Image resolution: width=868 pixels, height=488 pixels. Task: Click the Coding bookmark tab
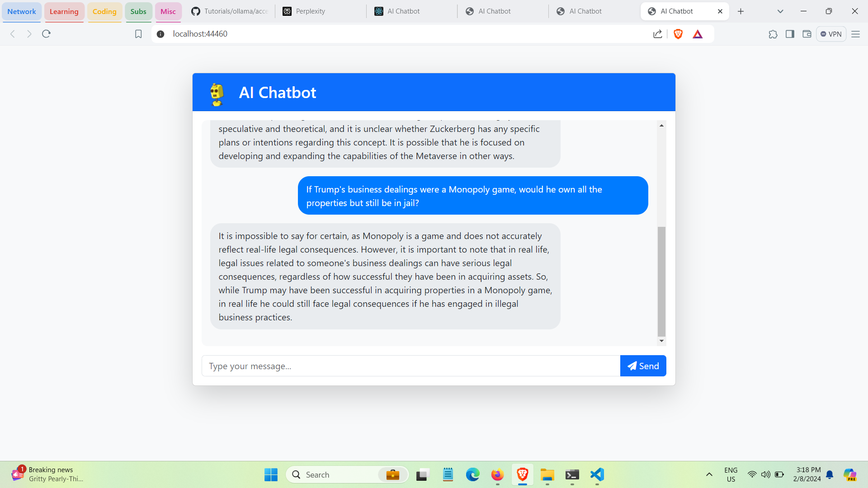coord(103,11)
